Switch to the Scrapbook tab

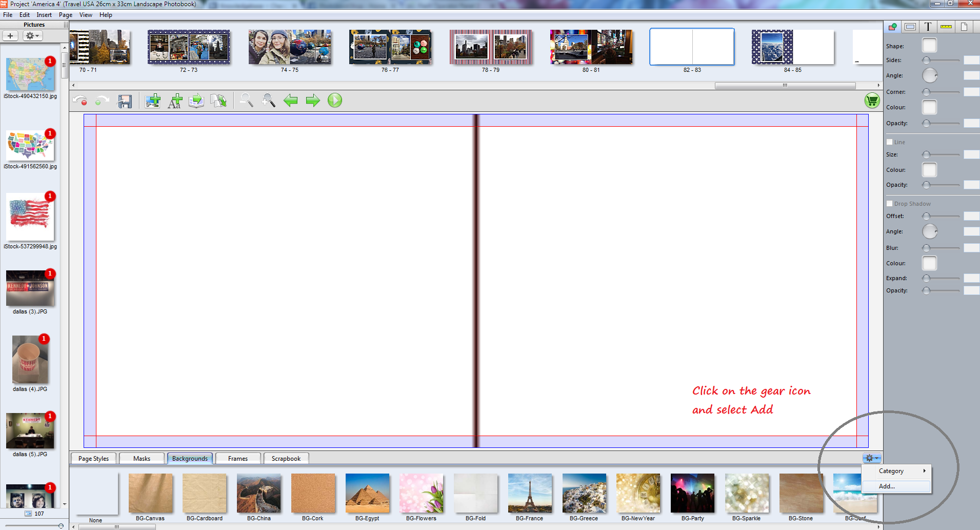[286, 459]
